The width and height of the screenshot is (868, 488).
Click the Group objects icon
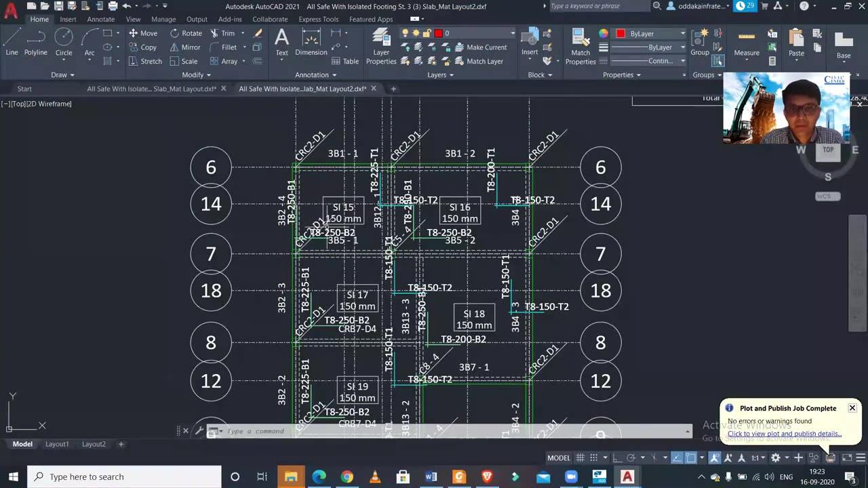point(700,42)
